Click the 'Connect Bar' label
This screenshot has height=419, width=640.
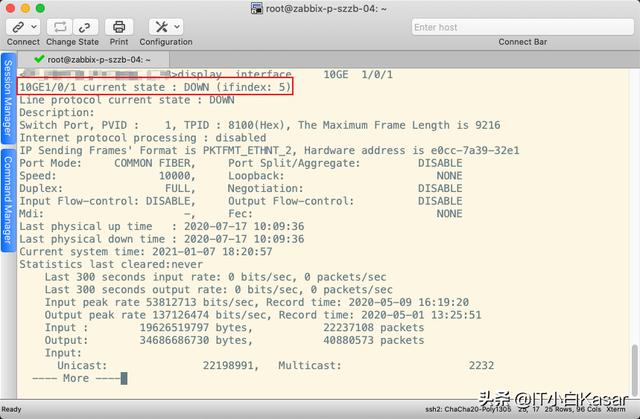[522, 42]
